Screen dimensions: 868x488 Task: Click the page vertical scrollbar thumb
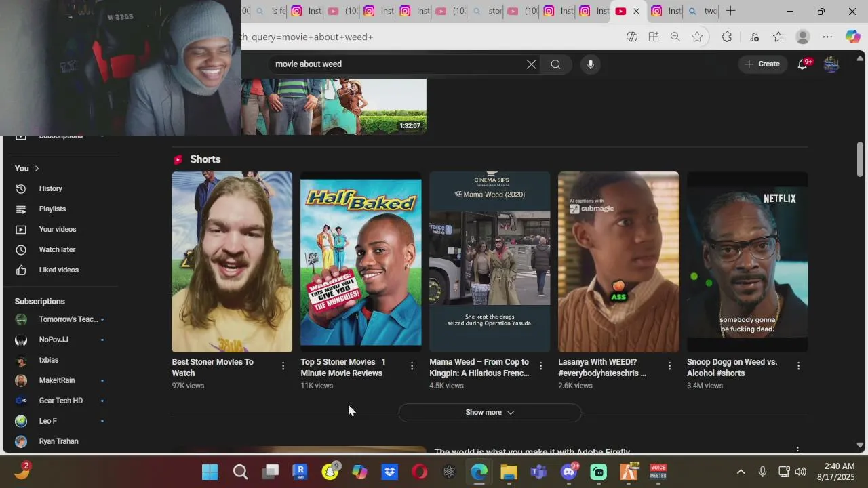860,159
